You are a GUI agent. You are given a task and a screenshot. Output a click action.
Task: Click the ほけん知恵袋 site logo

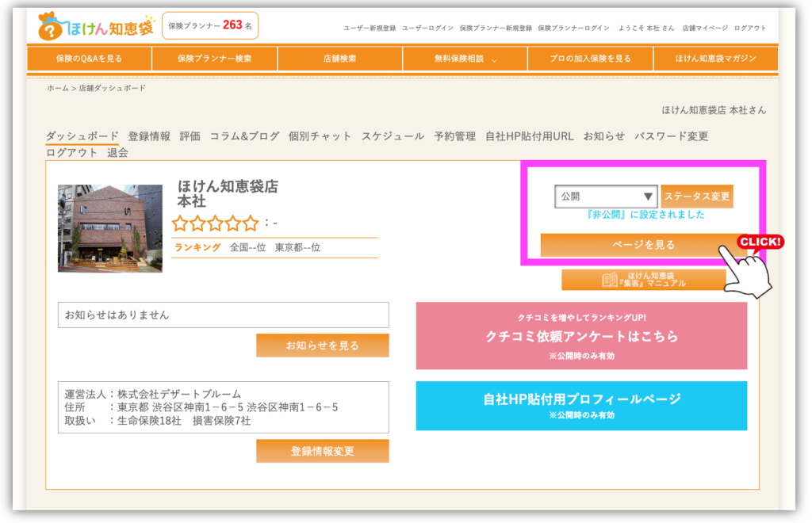coord(96,27)
